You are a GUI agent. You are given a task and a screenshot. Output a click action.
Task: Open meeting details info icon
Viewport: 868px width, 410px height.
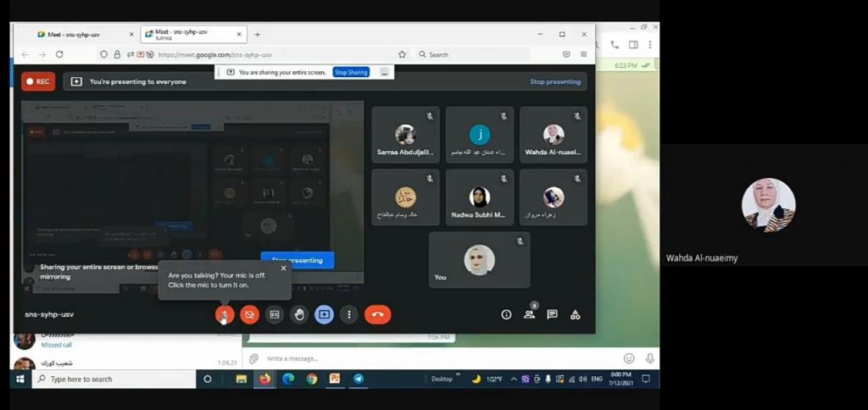[x=506, y=314]
